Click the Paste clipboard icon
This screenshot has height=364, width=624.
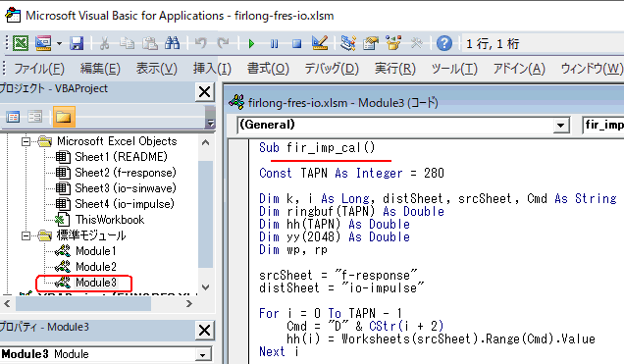tap(150, 43)
